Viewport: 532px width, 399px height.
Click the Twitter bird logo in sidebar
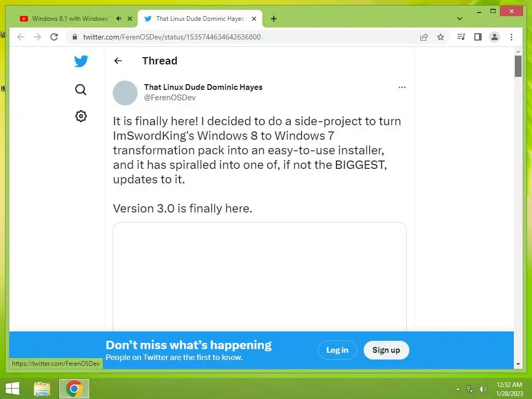pos(81,61)
